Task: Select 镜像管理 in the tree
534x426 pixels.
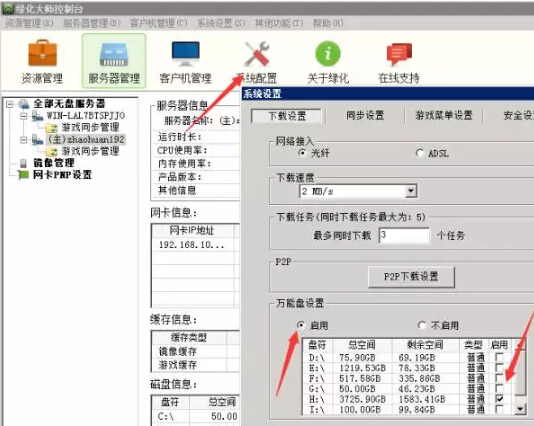Action: 53,163
